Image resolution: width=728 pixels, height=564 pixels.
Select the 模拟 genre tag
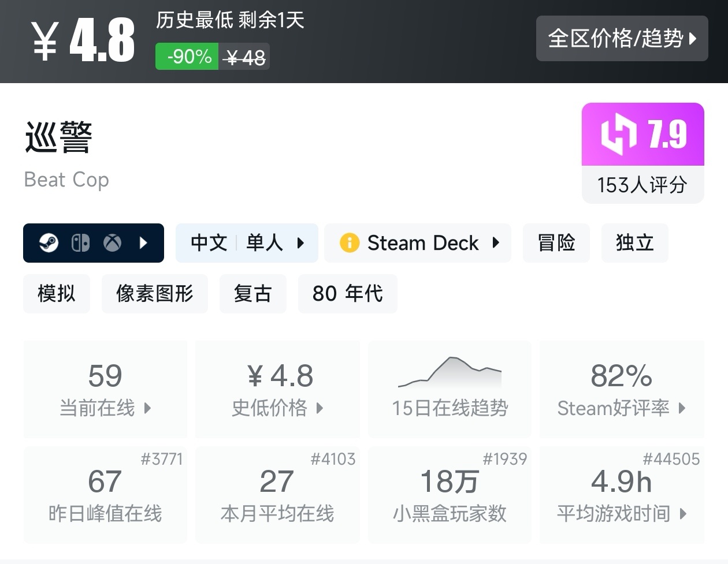point(57,294)
